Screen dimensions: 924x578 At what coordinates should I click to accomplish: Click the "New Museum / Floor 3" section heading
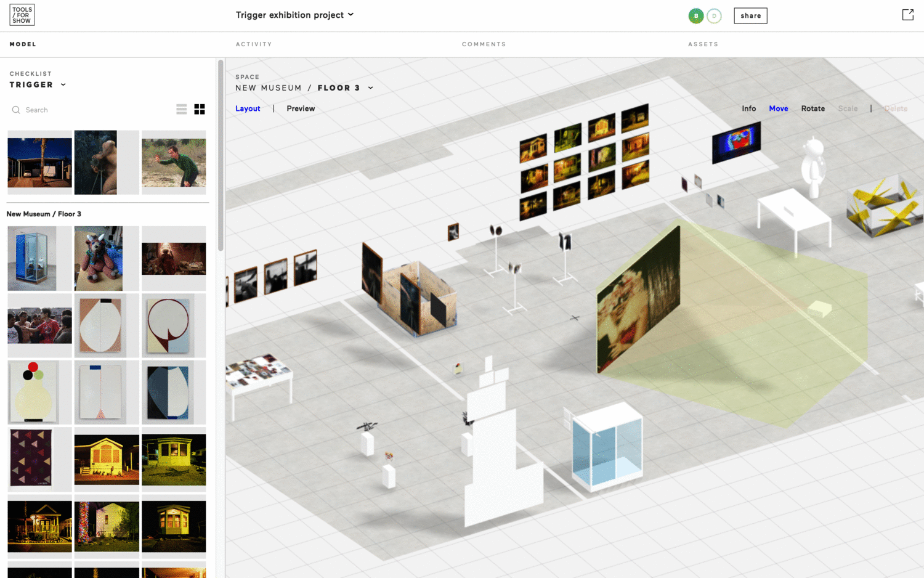(44, 214)
